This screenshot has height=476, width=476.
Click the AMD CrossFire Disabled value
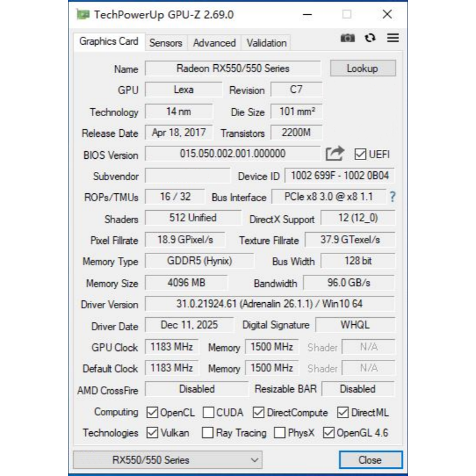pyautogui.click(x=197, y=389)
